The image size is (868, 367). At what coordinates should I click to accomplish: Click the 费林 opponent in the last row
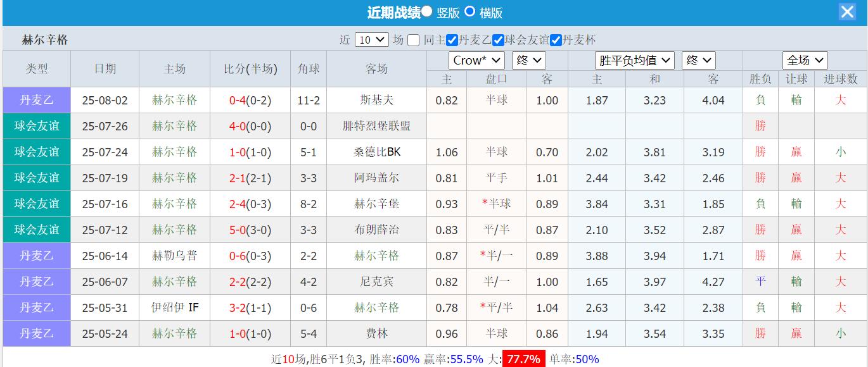pos(376,333)
